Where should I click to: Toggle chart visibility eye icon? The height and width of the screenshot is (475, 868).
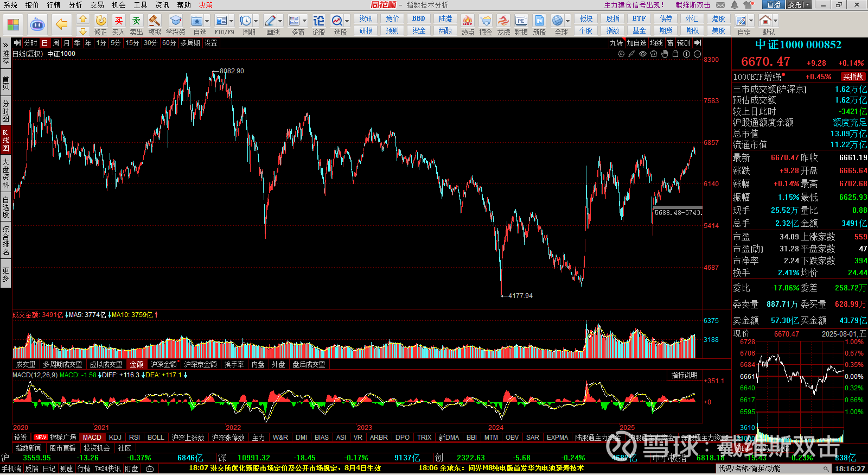(x=643, y=54)
